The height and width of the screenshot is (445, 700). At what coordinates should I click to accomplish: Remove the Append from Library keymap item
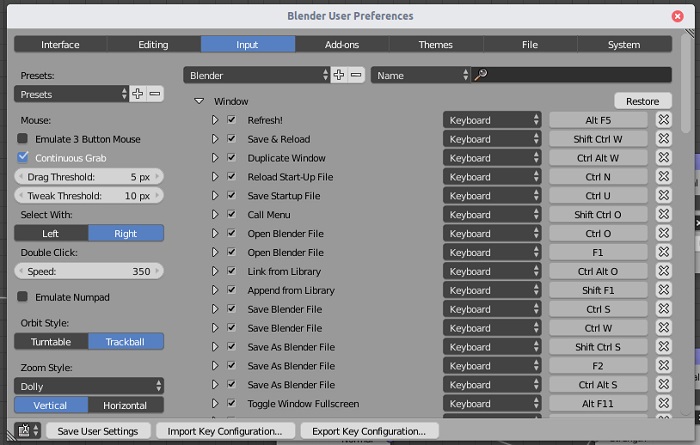pyautogui.click(x=663, y=290)
